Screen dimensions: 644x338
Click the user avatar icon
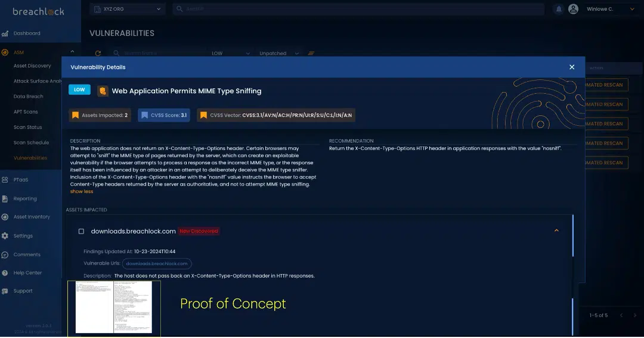click(574, 8)
